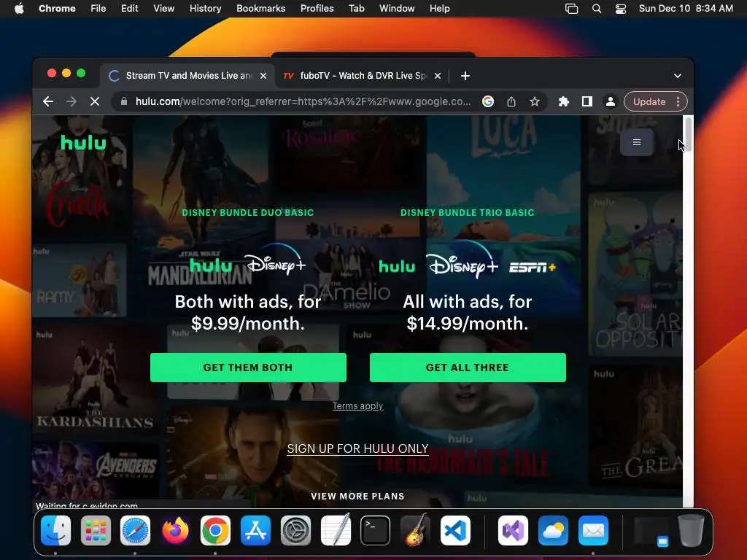
Task: Click the Google icon in address bar
Action: 488,101
